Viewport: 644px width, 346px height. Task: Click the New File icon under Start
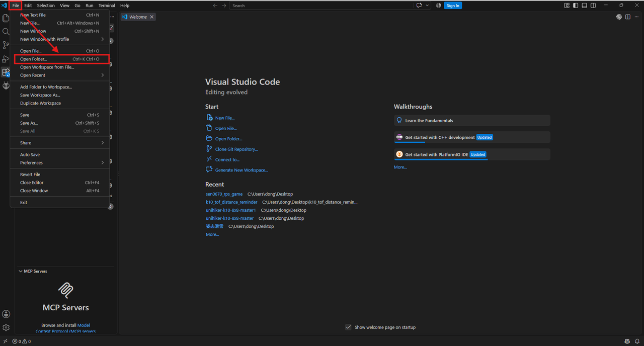click(209, 118)
